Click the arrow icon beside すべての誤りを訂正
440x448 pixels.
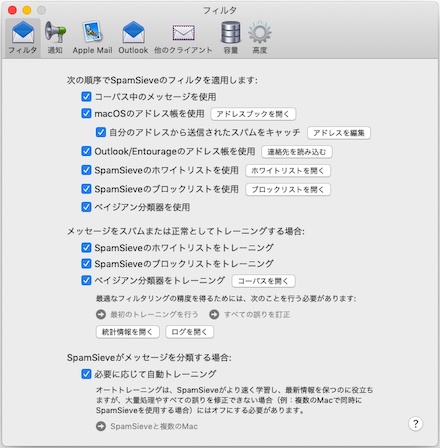click(214, 314)
